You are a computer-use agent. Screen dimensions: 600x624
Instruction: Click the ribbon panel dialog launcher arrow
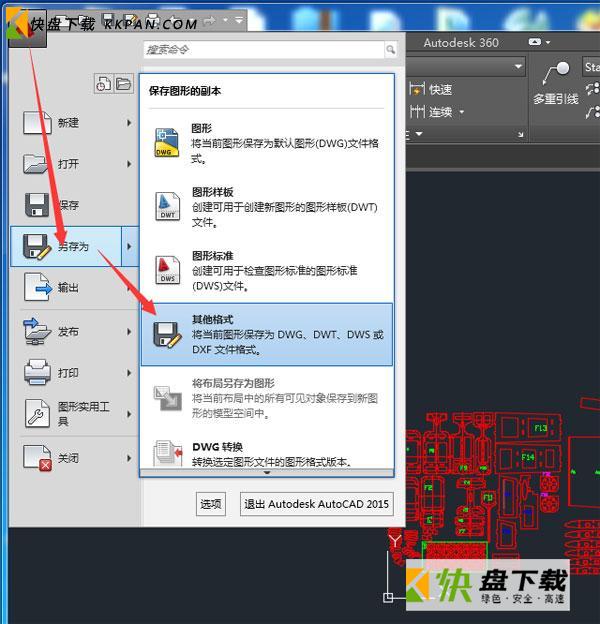tap(520, 135)
